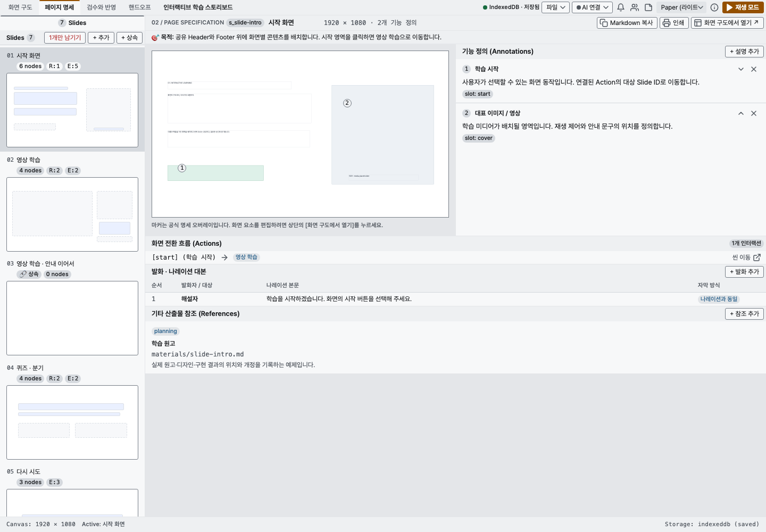Click the 3 nodes badge on slide 05

pos(30,483)
